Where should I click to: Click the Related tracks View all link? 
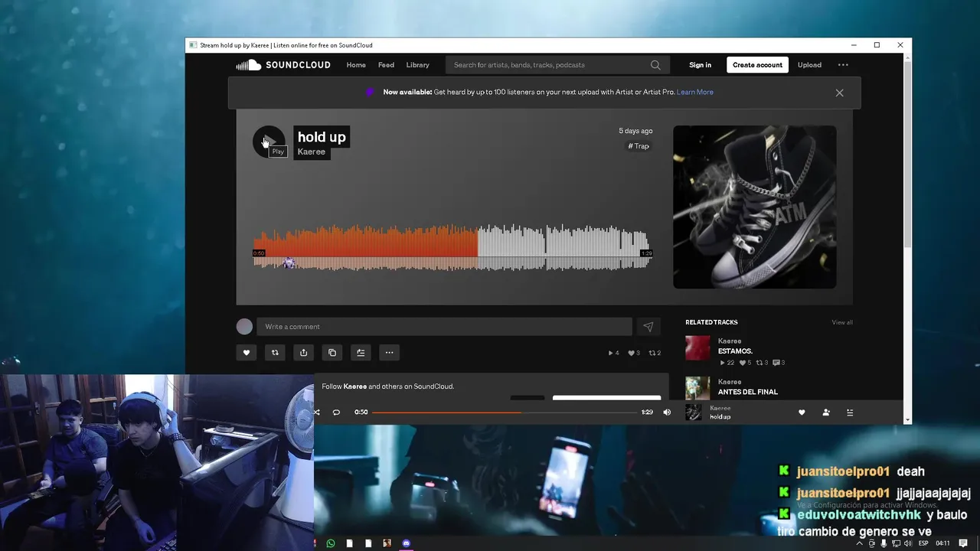click(x=842, y=322)
